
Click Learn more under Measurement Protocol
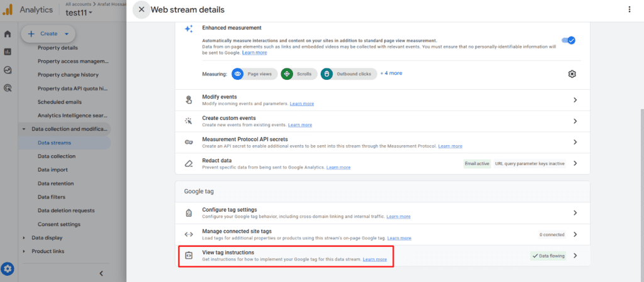[450, 146]
